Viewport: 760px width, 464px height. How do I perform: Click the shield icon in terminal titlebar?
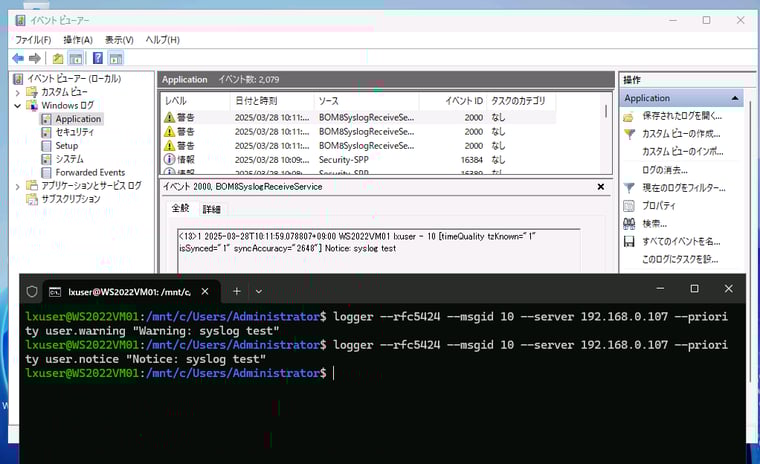pos(32,291)
